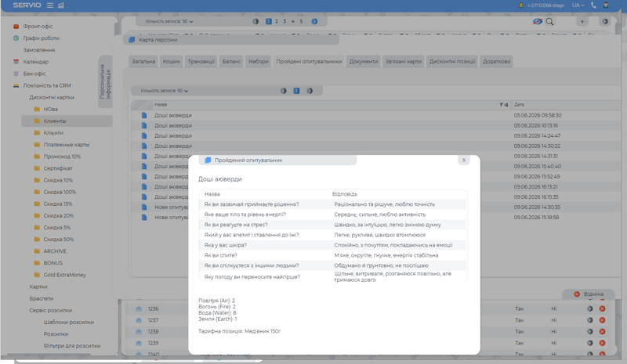The height and width of the screenshot is (364, 627).
Task: Open Фільтри для розсилки in the sidebar
Action: tap(72, 346)
